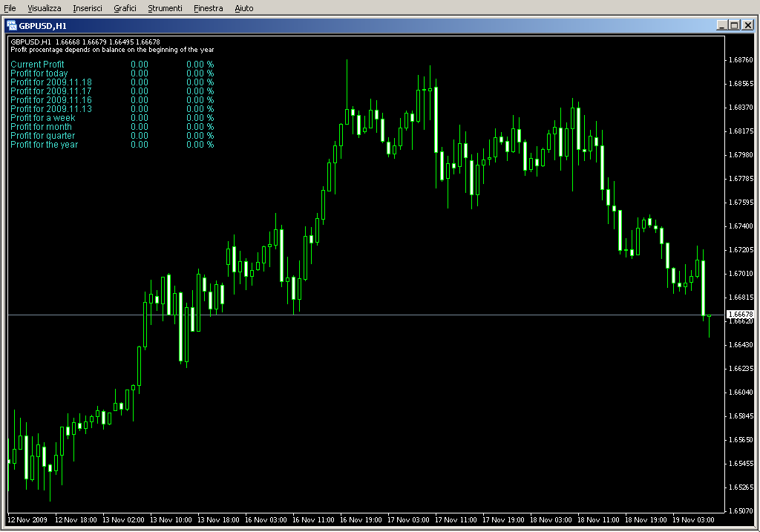760x532 pixels.
Task: Click the 'Profit for a week' label
Action: coord(43,118)
